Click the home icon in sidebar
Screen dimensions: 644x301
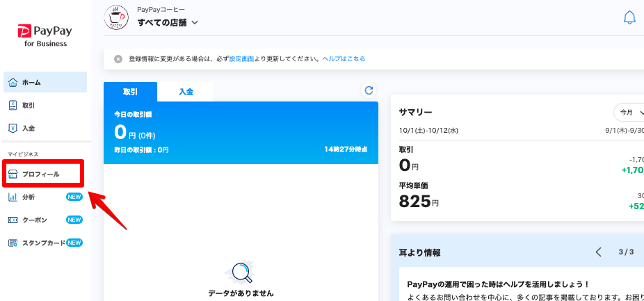click(x=13, y=82)
